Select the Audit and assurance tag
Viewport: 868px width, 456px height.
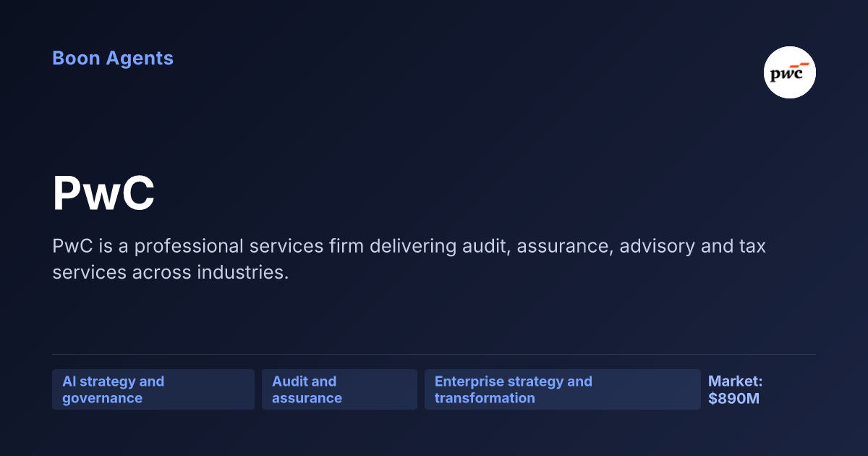pyautogui.click(x=339, y=389)
